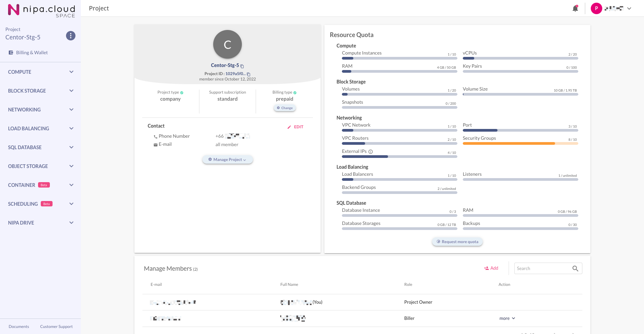Open the OBJECT STORAGE menu section

(x=40, y=166)
